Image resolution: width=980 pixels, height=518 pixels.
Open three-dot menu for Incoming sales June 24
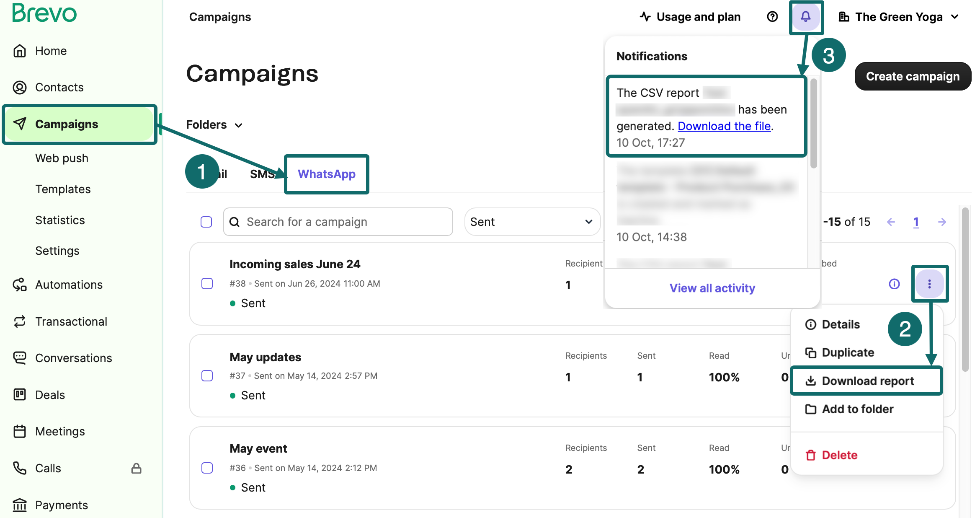929,284
